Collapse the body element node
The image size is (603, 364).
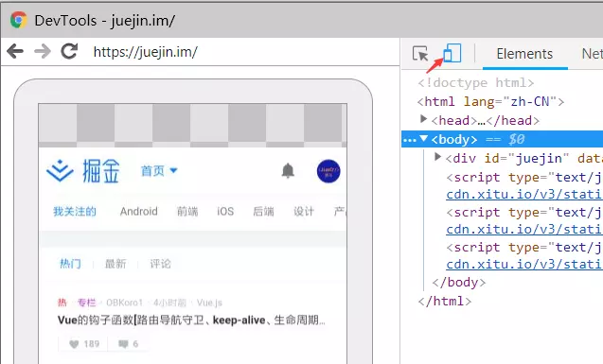[x=424, y=138]
